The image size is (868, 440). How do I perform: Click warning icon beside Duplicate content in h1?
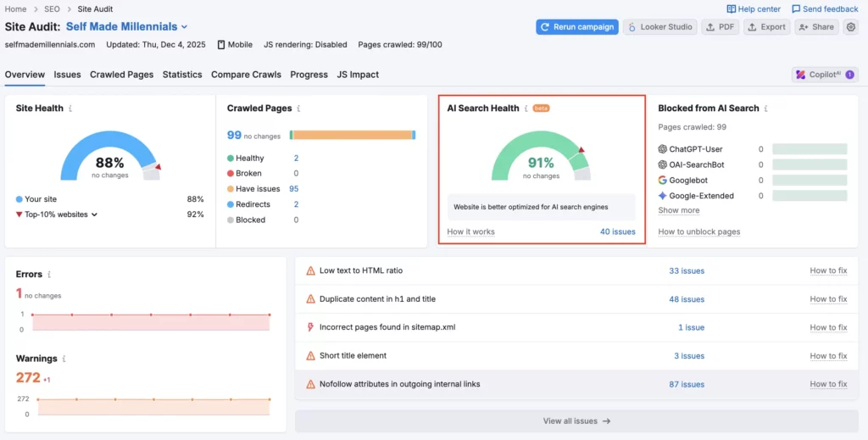(310, 299)
